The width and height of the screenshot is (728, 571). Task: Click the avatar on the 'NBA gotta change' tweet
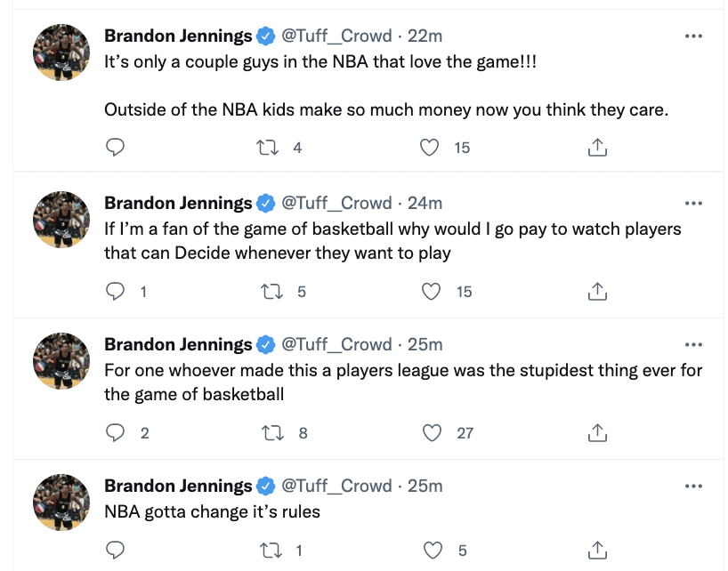pos(61,503)
